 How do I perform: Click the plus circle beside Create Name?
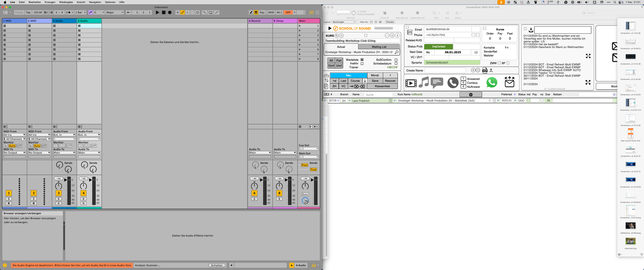[473, 70]
